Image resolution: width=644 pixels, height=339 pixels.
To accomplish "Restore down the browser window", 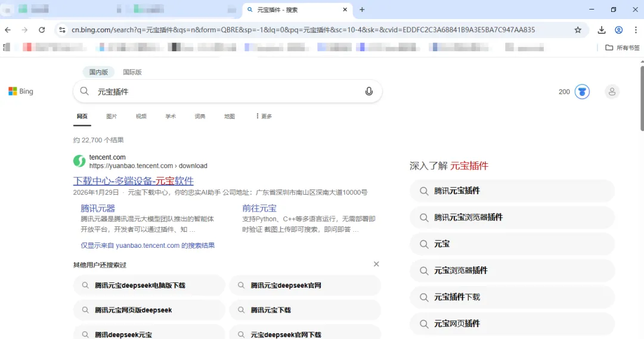I will coord(613,10).
